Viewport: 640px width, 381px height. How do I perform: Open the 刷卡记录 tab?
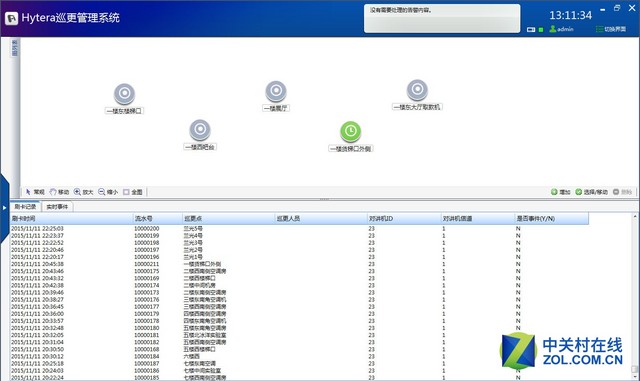[x=25, y=207]
